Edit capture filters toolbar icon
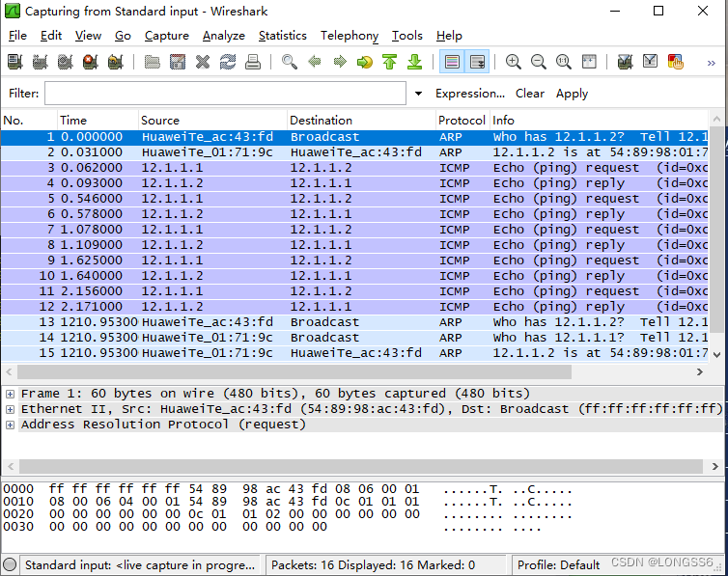The width and height of the screenshot is (728, 576). tap(625, 62)
